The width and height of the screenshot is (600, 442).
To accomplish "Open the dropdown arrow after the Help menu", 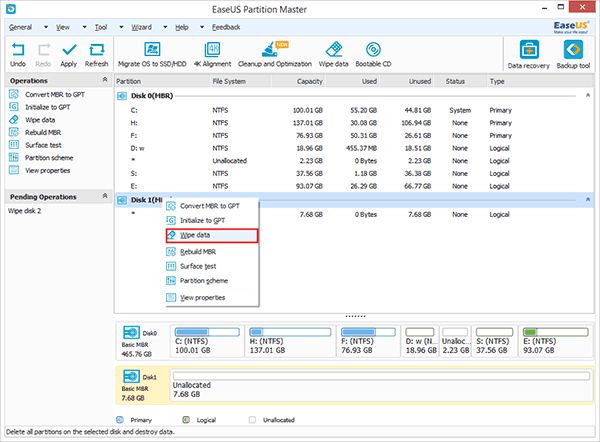I will pos(202,27).
